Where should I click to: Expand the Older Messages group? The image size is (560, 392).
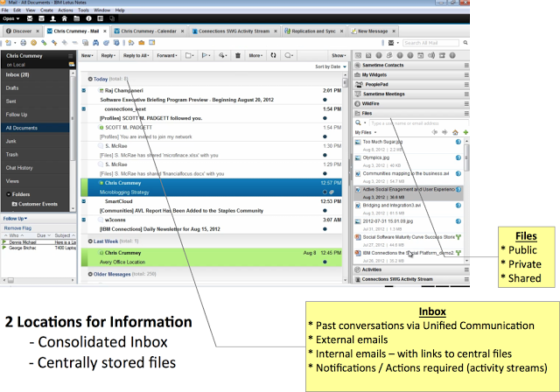86,274
